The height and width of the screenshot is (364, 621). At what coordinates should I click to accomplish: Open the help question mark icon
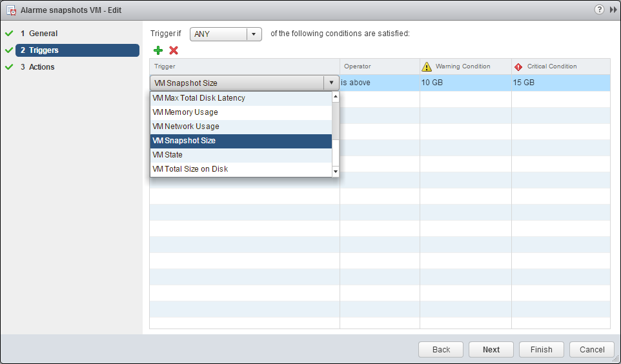(599, 10)
